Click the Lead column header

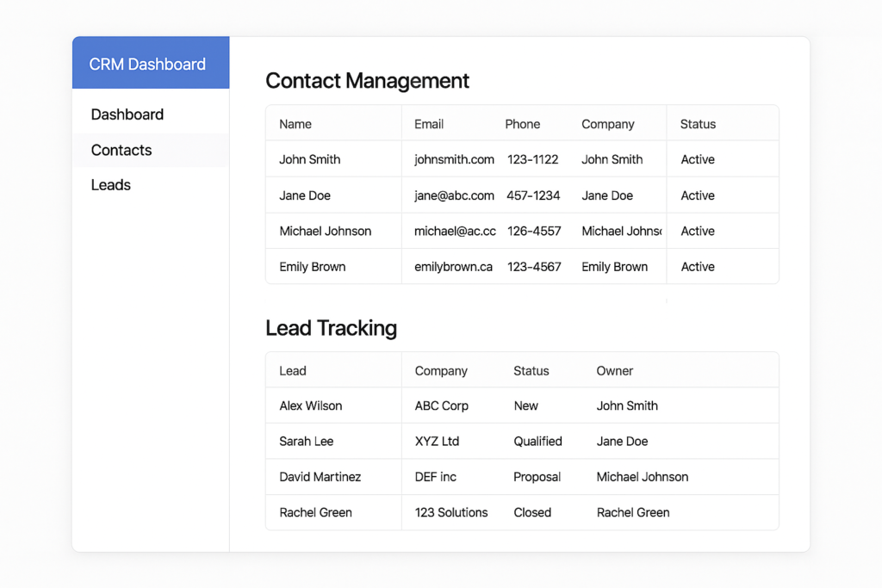coord(293,371)
